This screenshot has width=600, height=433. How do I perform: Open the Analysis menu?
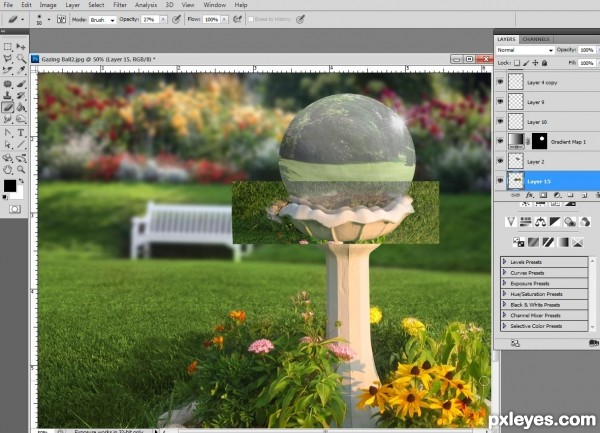pos(146,5)
